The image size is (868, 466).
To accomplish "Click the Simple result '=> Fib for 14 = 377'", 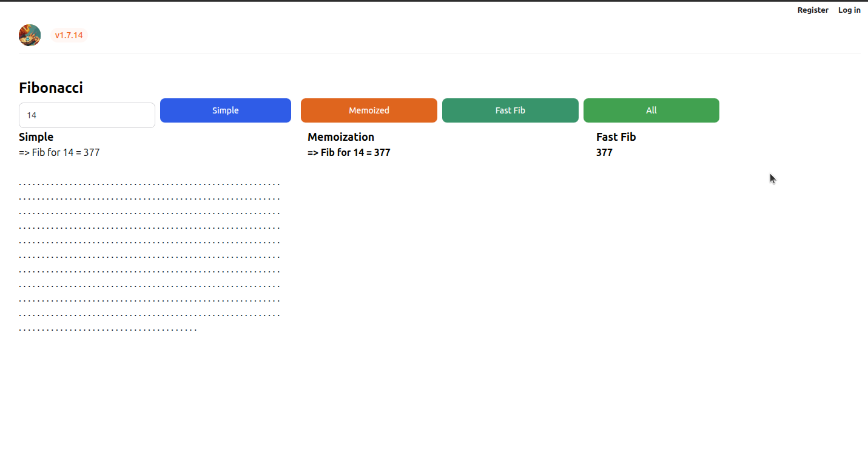I will 59,152.
